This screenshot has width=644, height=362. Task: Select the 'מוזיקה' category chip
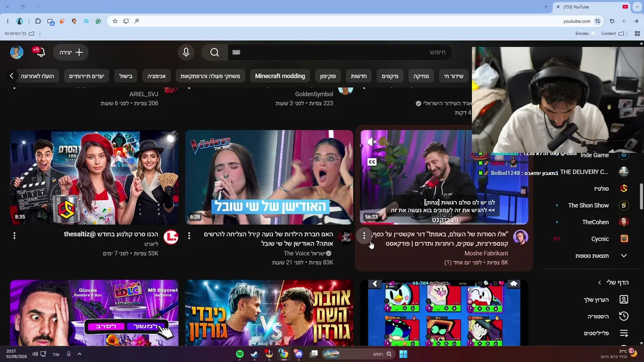point(421,76)
